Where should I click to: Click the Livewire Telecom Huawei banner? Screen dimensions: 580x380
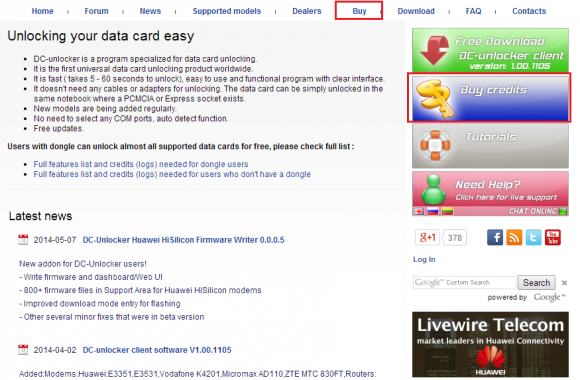pyautogui.click(x=490, y=344)
